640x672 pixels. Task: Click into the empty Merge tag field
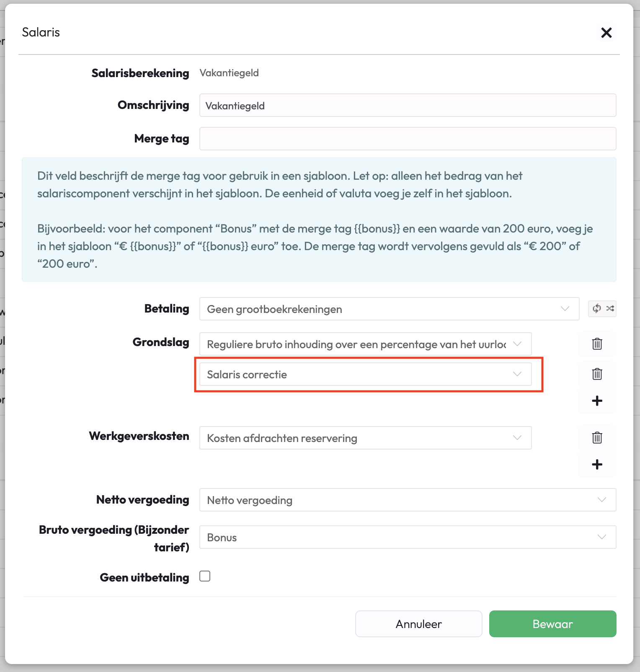click(408, 139)
